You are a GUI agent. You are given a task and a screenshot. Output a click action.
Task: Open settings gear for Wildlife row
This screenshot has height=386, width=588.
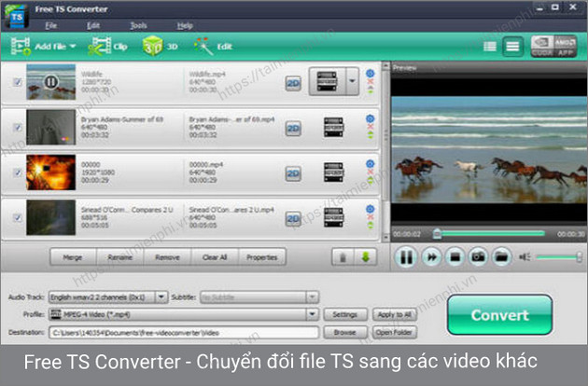pyautogui.click(x=371, y=74)
